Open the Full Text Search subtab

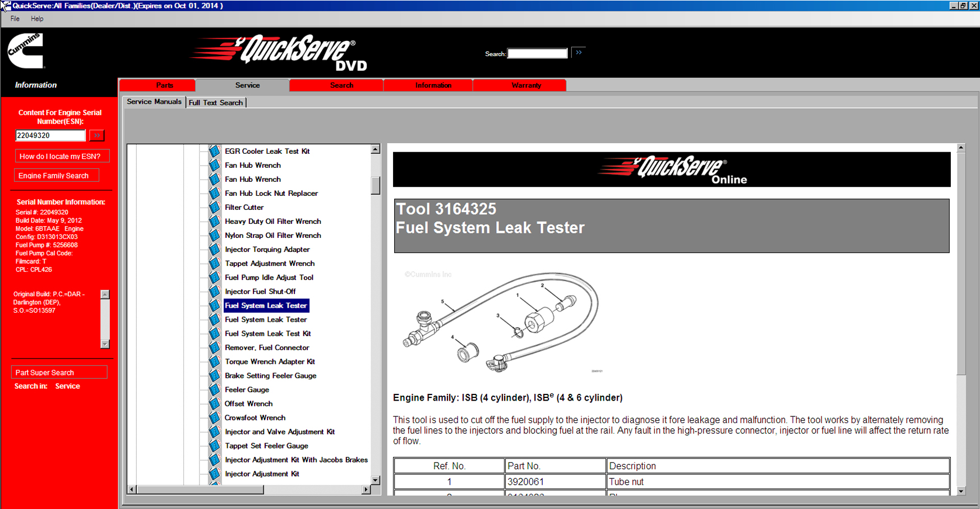point(216,103)
